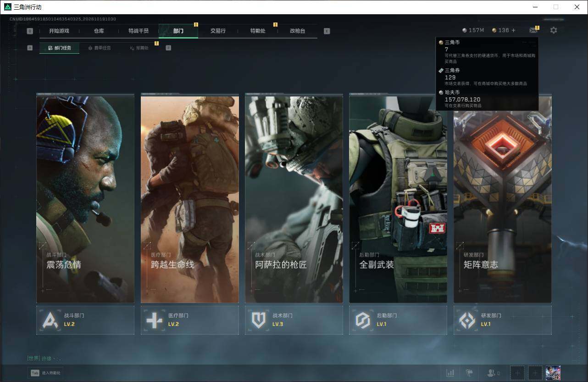Open the 交易行 tab
Screen dimensions: 588x382
(x=218, y=31)
